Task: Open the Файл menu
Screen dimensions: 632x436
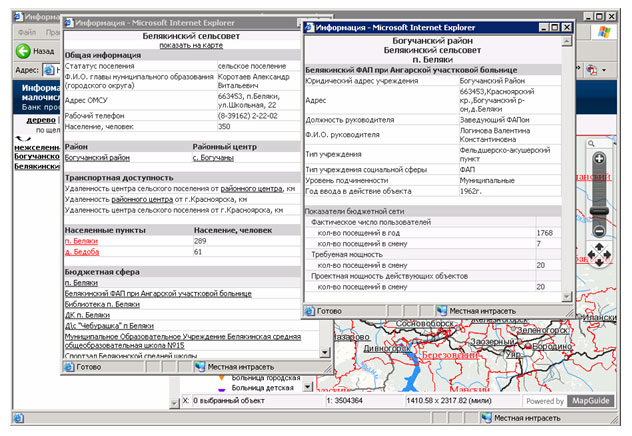Action: pyautogui.click(x=26, y=33)
